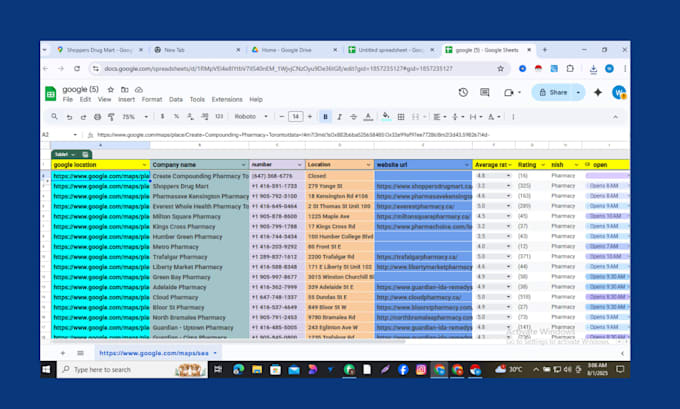680x409 pixels.
Task: Open the File menu
Action: pyautogui.click(x=68, y=99)
